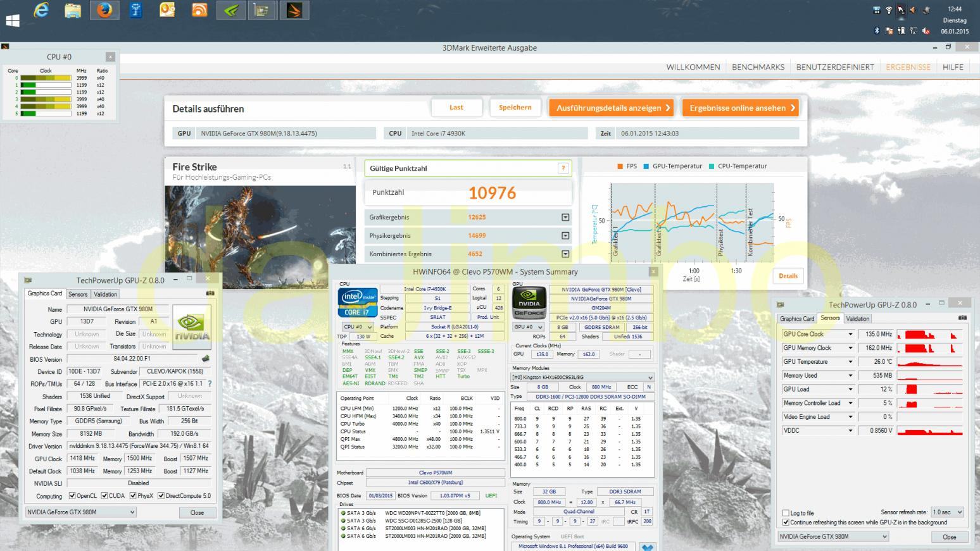The image size is (980, 551).
Task: Click the Windows Start button
Action: tap(12, 21)
